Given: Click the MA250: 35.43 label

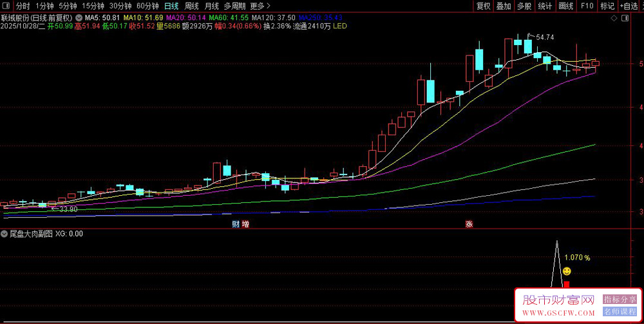Looking at the screenshot, I should tap(320, 18).
